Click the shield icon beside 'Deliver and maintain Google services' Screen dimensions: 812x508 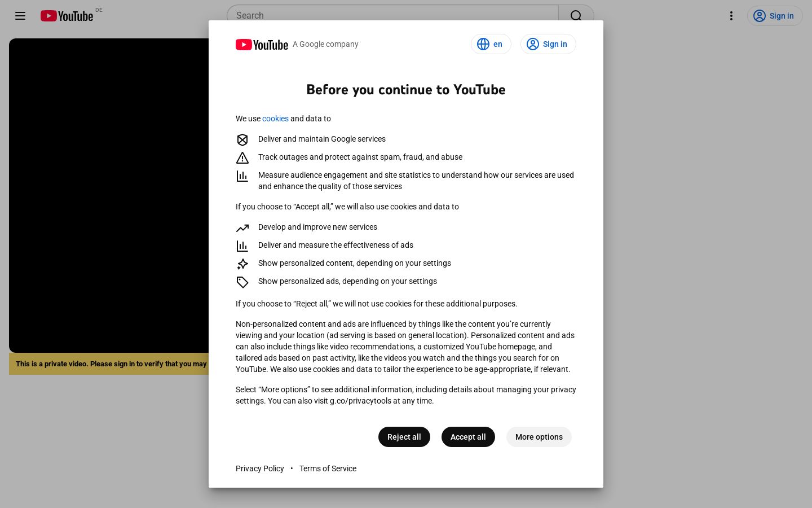tap(242, 140)
